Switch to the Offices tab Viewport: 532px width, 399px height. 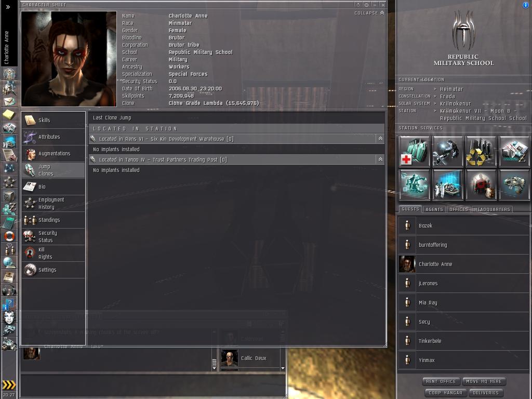tap(459, 209)
